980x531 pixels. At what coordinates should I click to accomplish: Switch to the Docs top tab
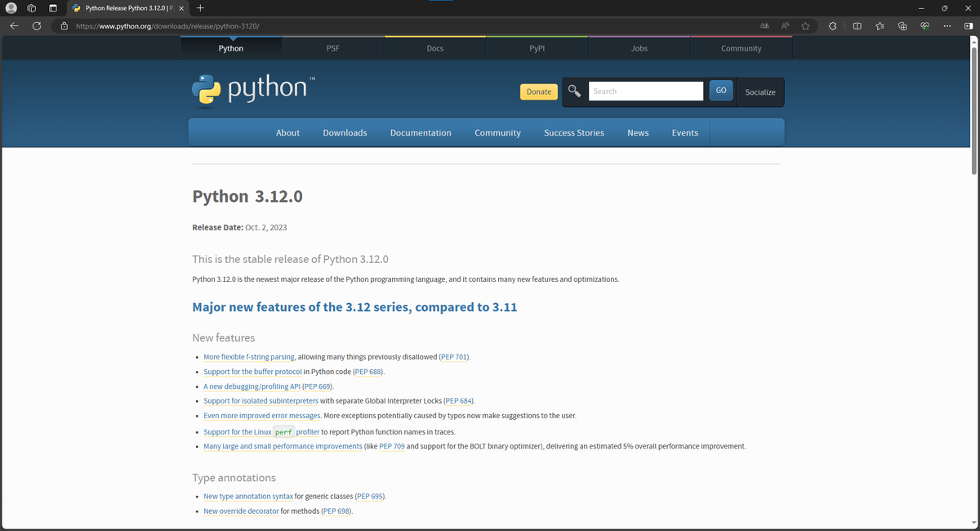(435, 48)
